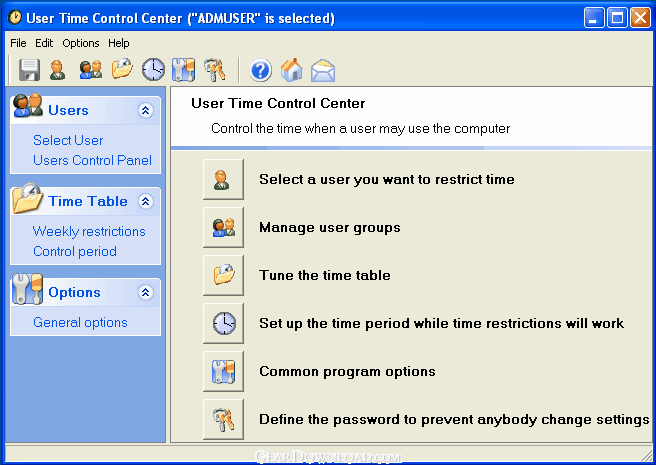The image size is (656, 465).
Task: Click the single user toolbar icon
Action: [57, 70]
